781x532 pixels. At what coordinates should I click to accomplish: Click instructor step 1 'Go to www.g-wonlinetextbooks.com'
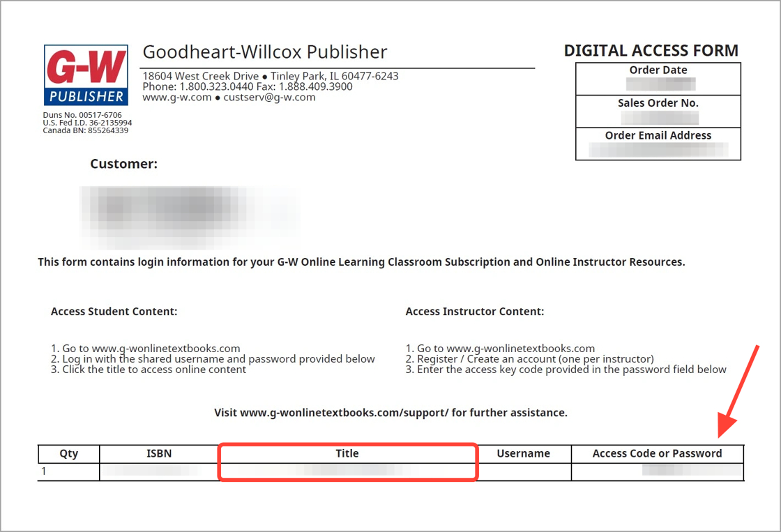(x=500, y=348)
